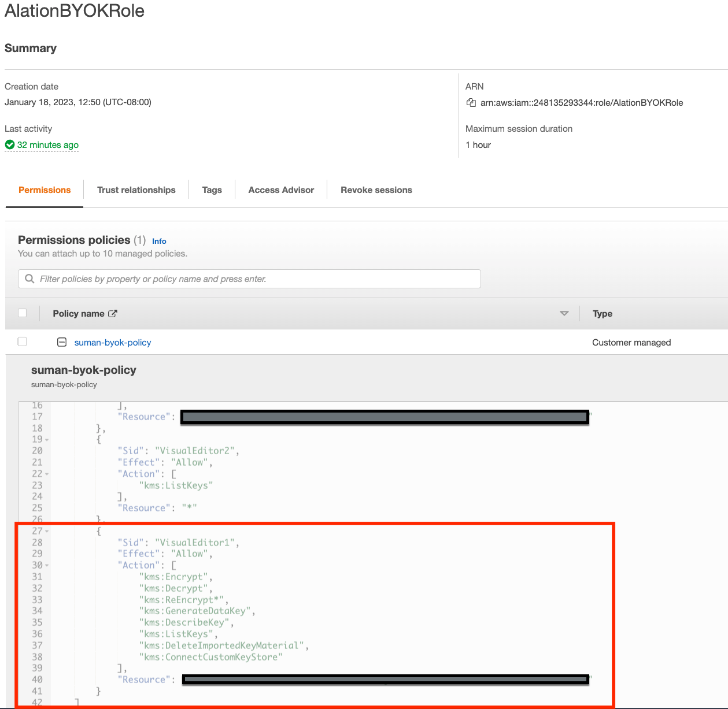This screenshot has width=728, height=709.
Task: Click "kms:ReEncrypt*" on line 33
Action: click(182, 600)
